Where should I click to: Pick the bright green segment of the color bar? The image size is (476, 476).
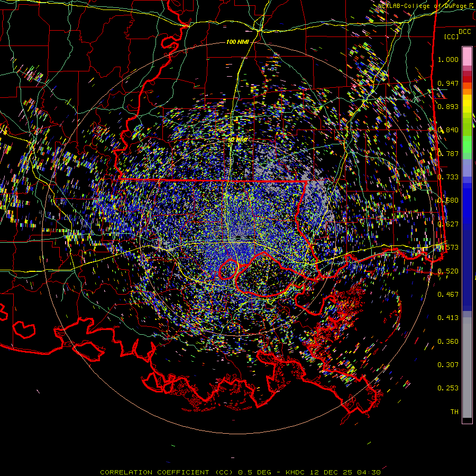tap(467, 144)
